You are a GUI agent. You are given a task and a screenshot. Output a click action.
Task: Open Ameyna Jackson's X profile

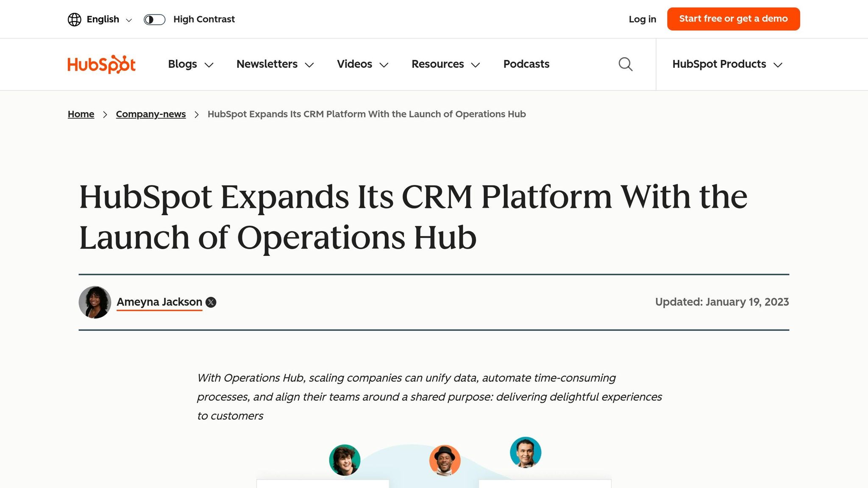coord(211,302)
